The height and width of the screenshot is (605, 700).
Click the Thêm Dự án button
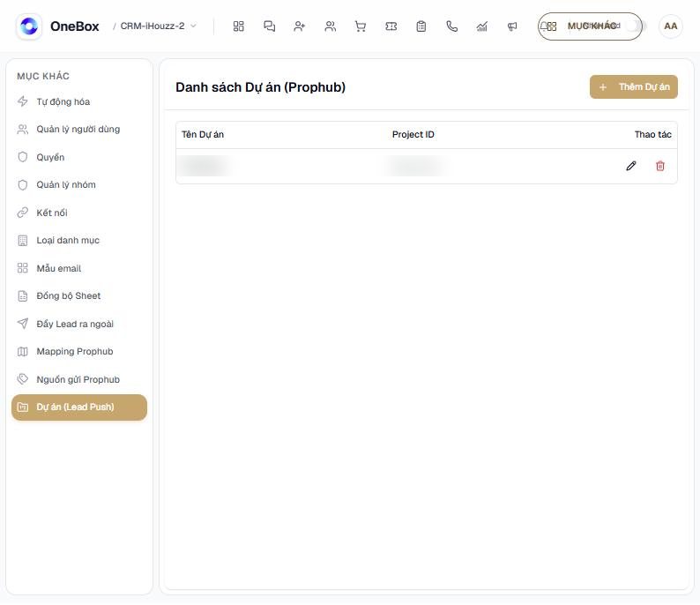[634, 87]
